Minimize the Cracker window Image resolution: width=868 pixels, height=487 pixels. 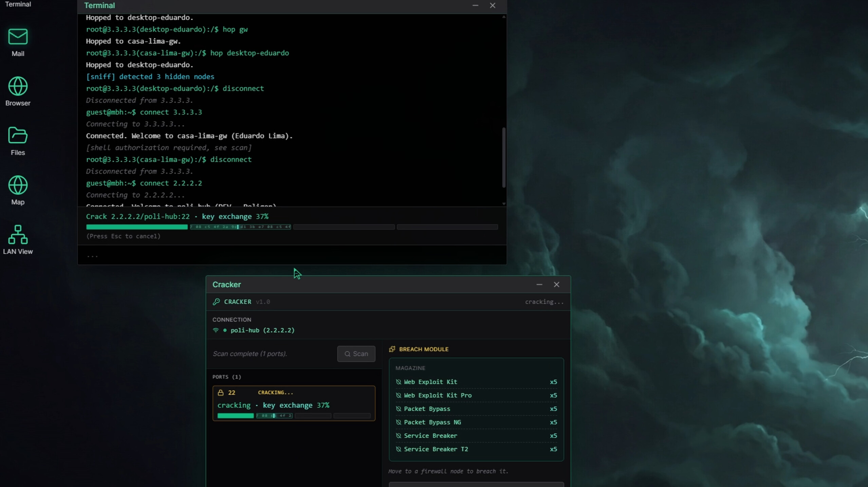[x=539, y=285]
